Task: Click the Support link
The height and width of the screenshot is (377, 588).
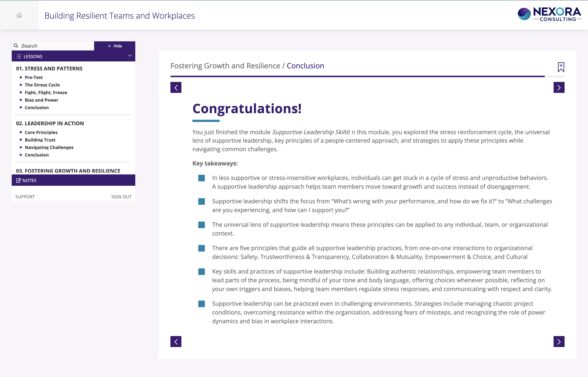Action: tap(25, 197)
